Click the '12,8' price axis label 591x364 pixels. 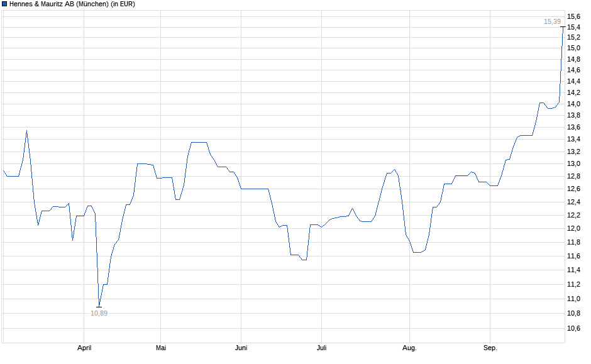573,177
